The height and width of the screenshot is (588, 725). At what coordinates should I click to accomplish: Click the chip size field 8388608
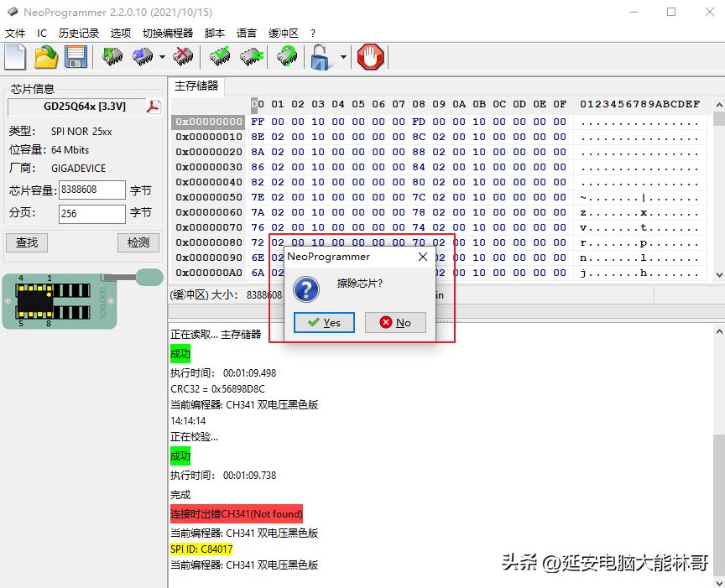pos(91,190)
